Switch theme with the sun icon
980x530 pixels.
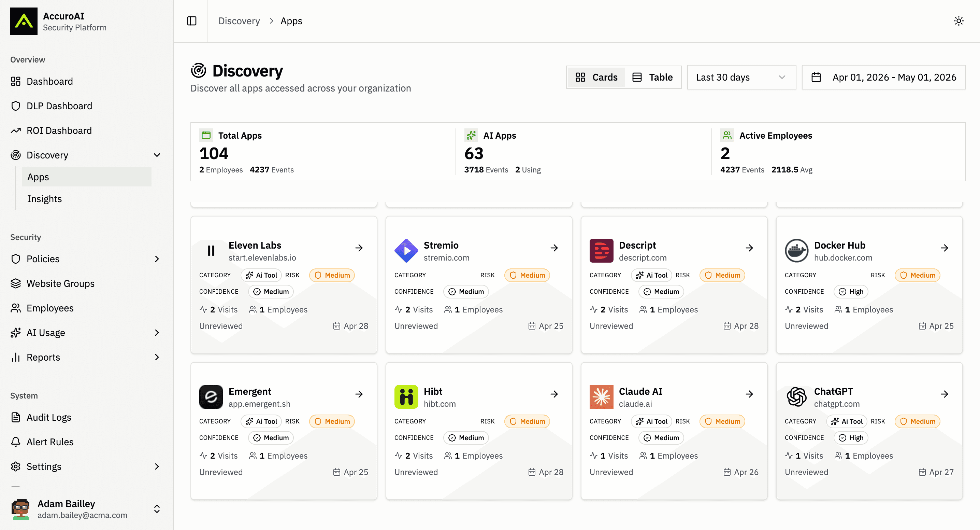click(959, 21)
